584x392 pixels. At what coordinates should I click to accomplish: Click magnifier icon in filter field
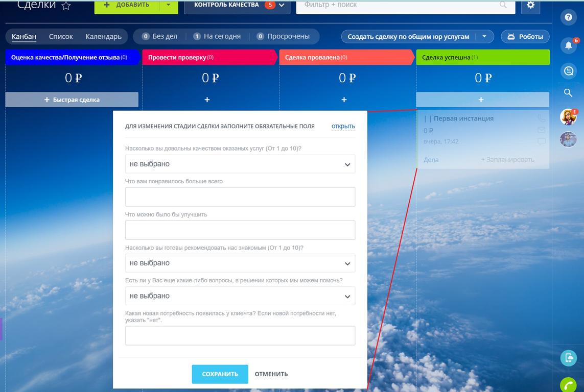tap(503, 5)
